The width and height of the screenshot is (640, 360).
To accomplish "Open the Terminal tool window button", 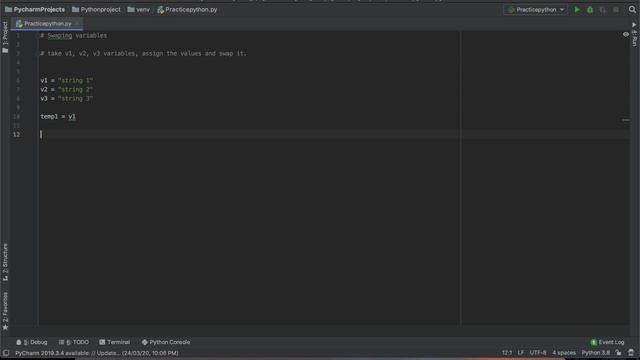I will (x=115, y=342).
